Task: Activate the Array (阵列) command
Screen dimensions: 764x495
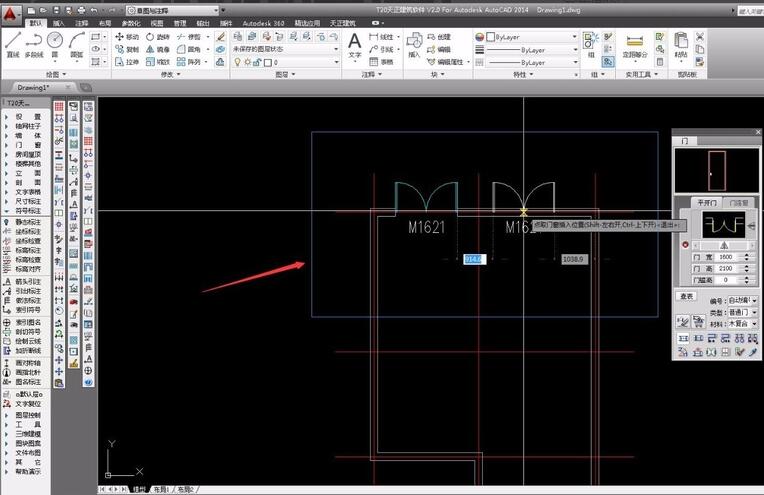Action: point(189,62)
